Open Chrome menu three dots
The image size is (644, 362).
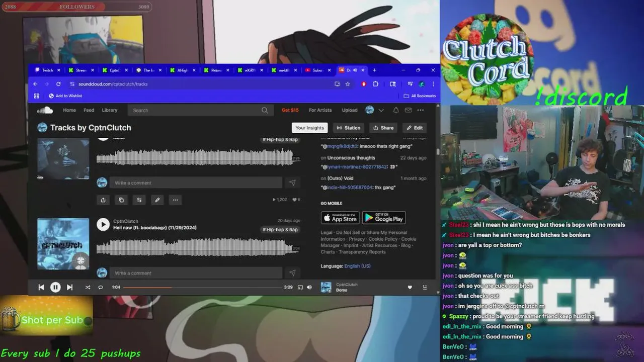click(433, 84)
